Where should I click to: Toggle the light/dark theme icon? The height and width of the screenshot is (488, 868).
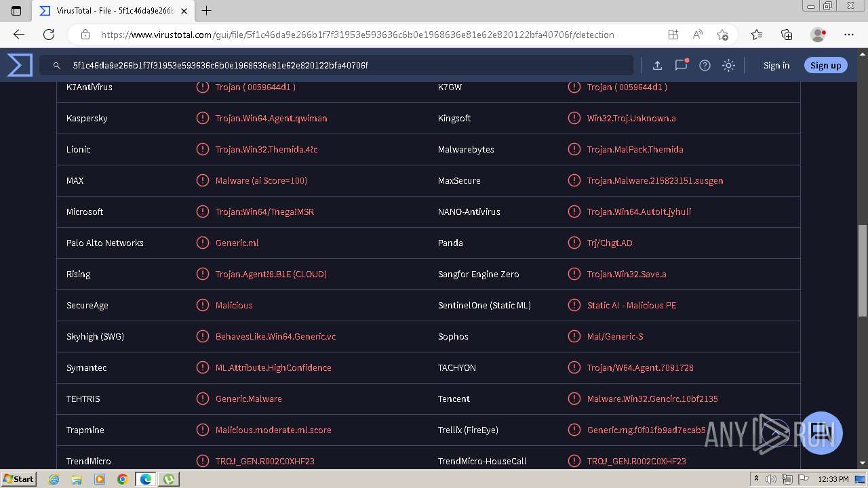tap(728, 65)
